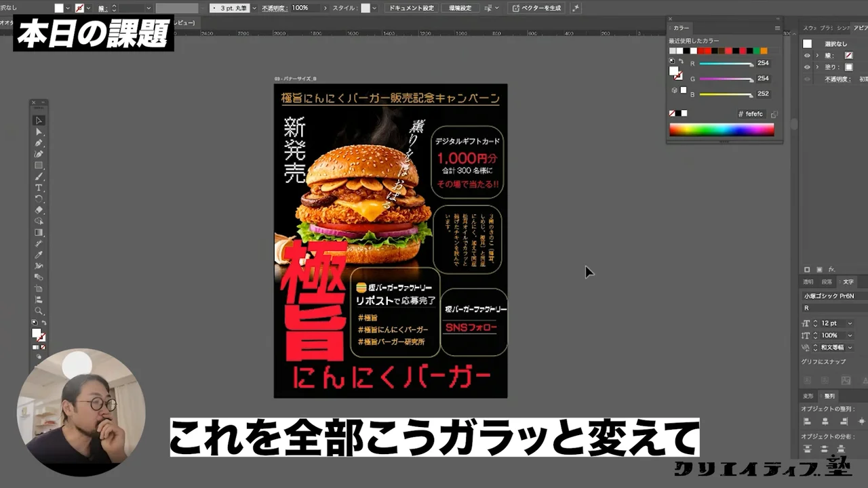Align objects to horizontal right
868x488 pixels.
pos(844,422)
